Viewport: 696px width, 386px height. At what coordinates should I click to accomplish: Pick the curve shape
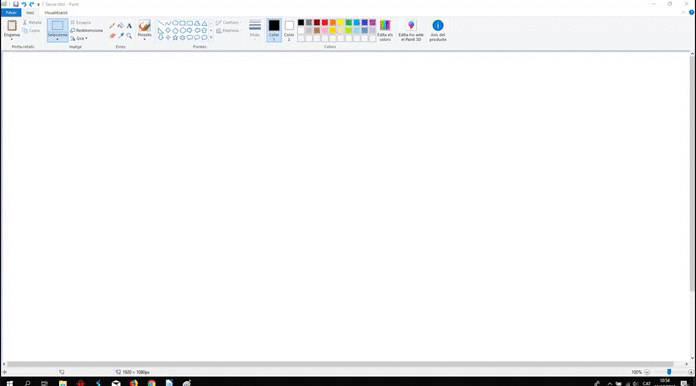pyautogui.click(x=168, y=23)
